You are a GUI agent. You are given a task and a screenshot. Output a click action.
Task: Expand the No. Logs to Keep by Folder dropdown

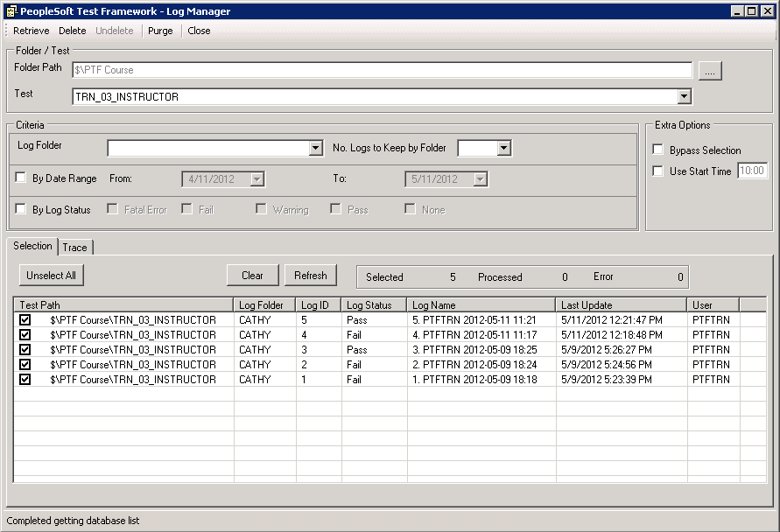pos(506,148)
